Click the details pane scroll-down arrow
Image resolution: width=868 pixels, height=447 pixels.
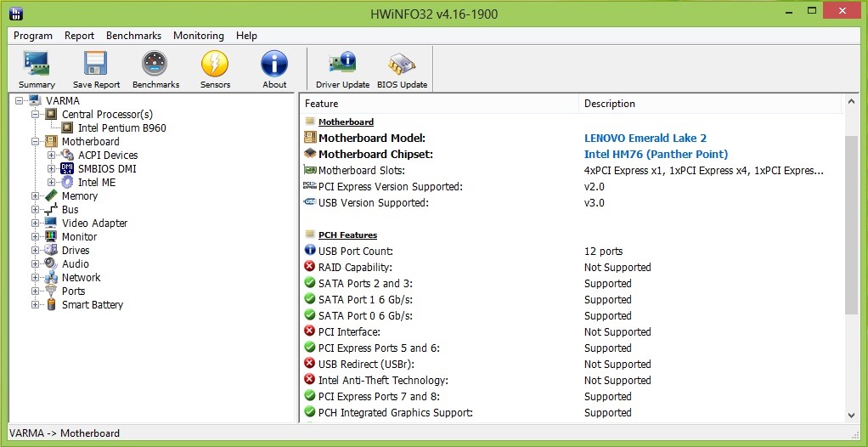point(851,416)
